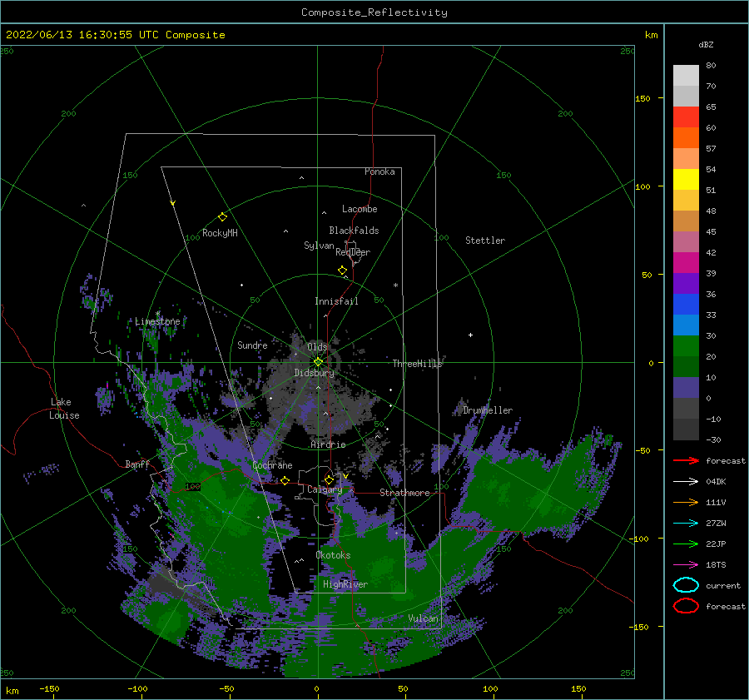Select the bright blue 33-36 dBZ swatch
Viewport: 749px width, 700px height.
686,305
